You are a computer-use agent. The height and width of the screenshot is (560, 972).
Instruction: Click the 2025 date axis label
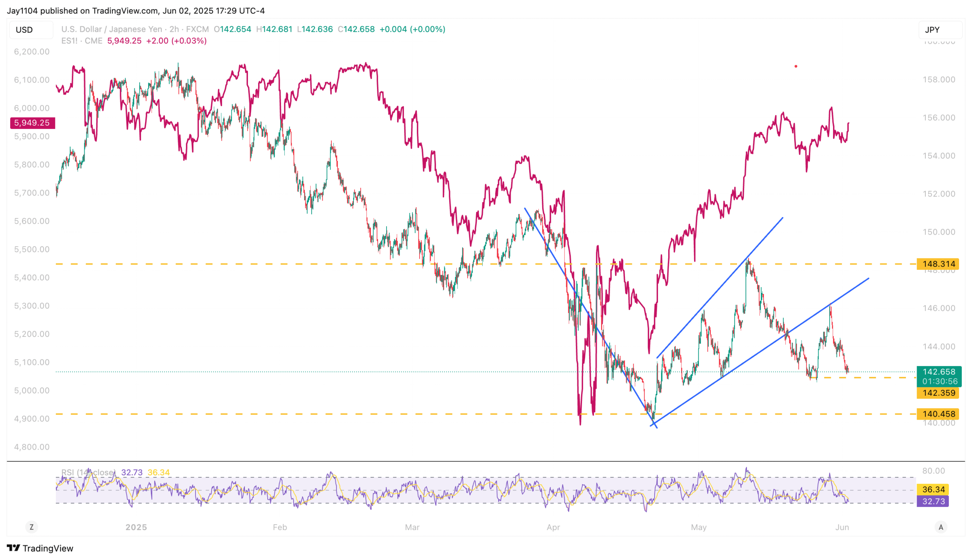[136, 527]
